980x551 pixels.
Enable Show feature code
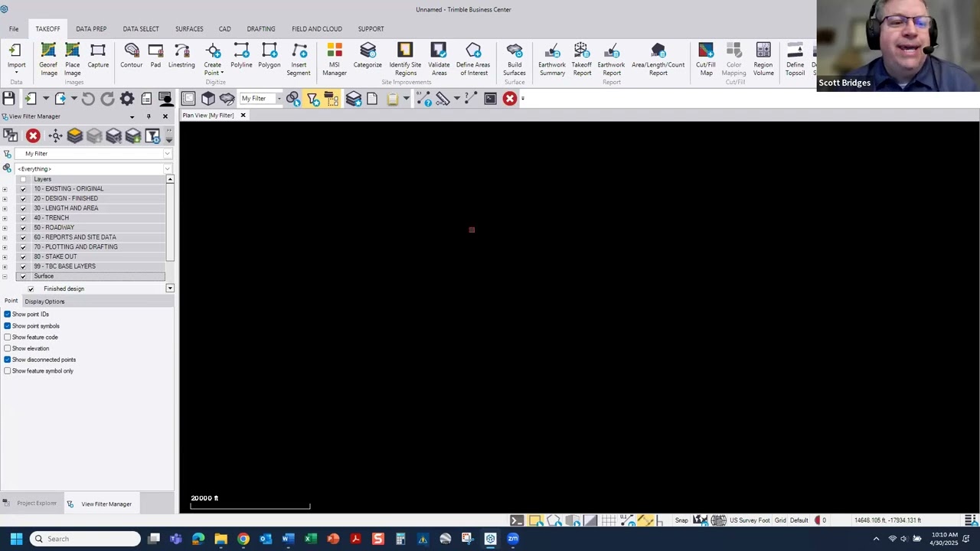coord(8,337)
